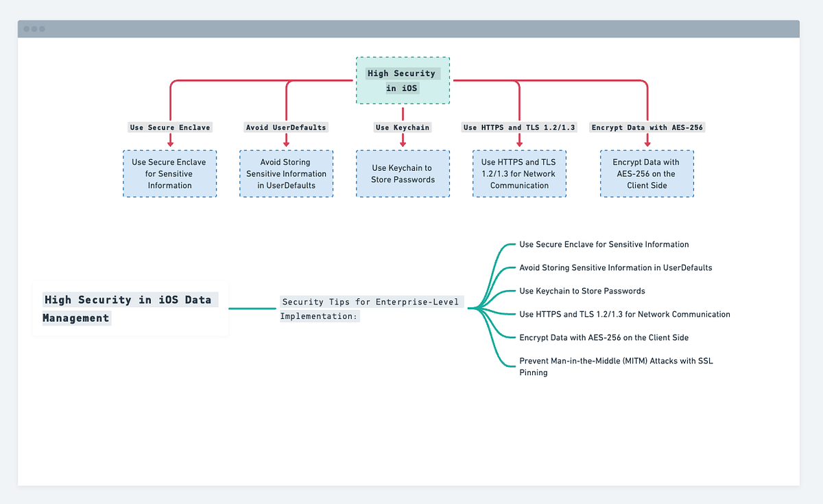
Task: Open leaf "Use Keychain to Store Passwords"
Action: (x=582, y=291)
